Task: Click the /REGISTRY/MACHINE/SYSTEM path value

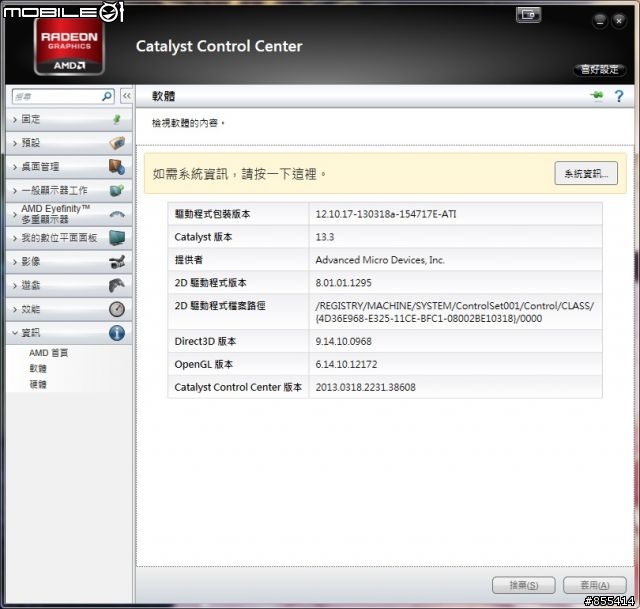Action: click(x=454, y=312)
